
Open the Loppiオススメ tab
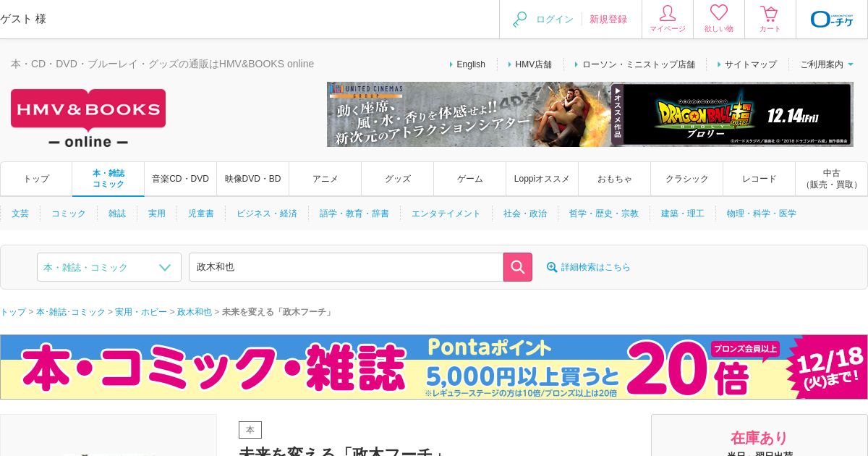click(542, 179)
